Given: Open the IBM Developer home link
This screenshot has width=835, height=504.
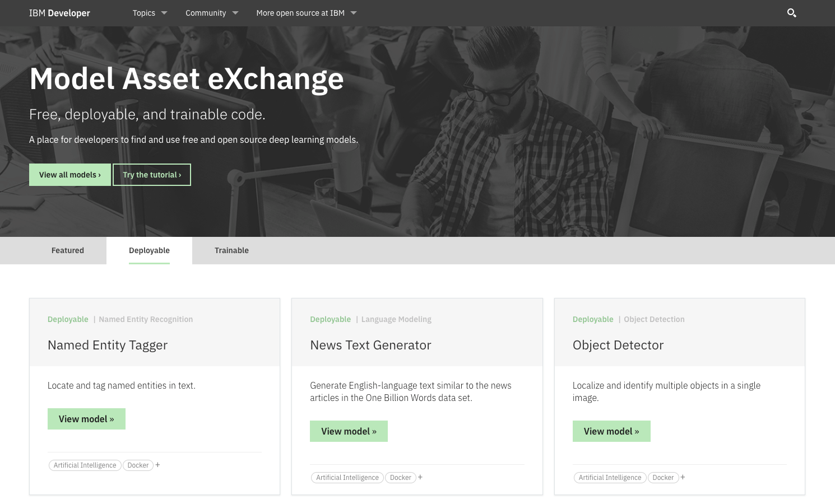Looking at the screenshot, I should click(x=59, y=13).
